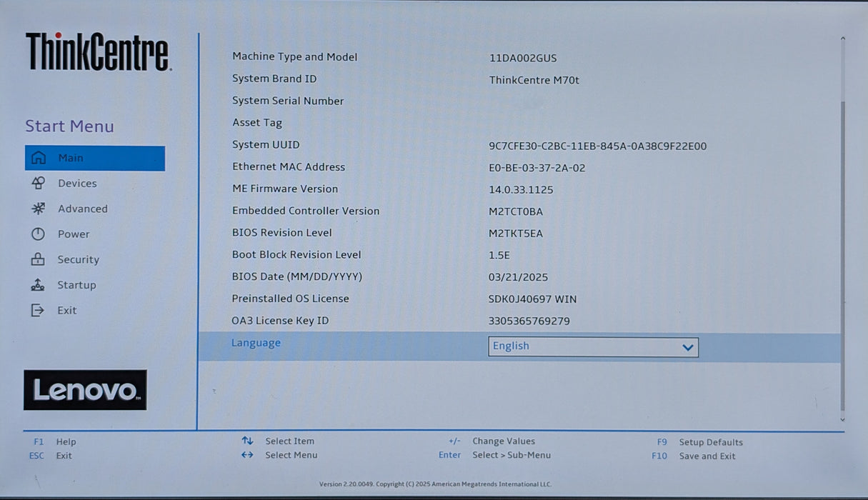Switch to the Devices menu item
The height and width of the screenshot is (500, 868).
pyautogui.click(x=77, y=184)
